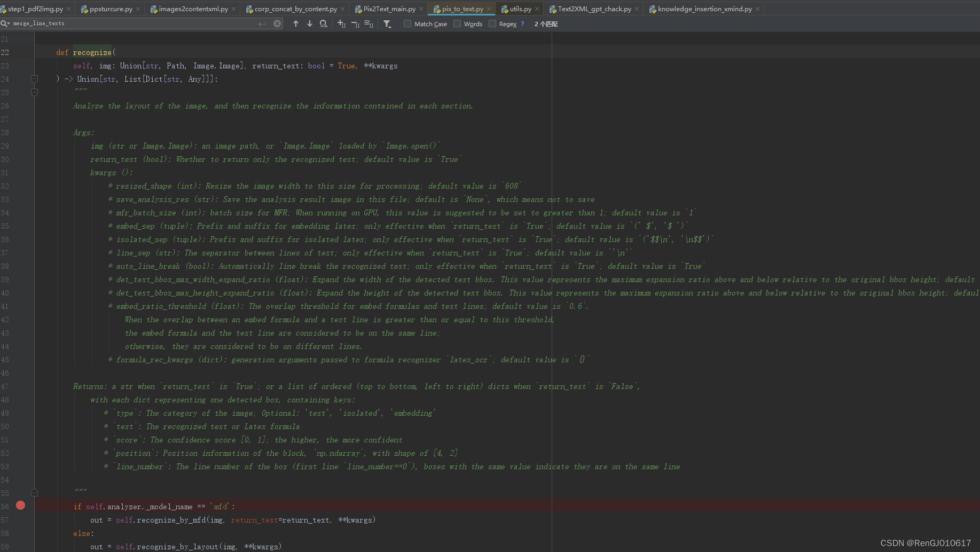Screen dimensions: 980x552
Task: Close the pix_to_text.py tab
Action: (489, 9)
